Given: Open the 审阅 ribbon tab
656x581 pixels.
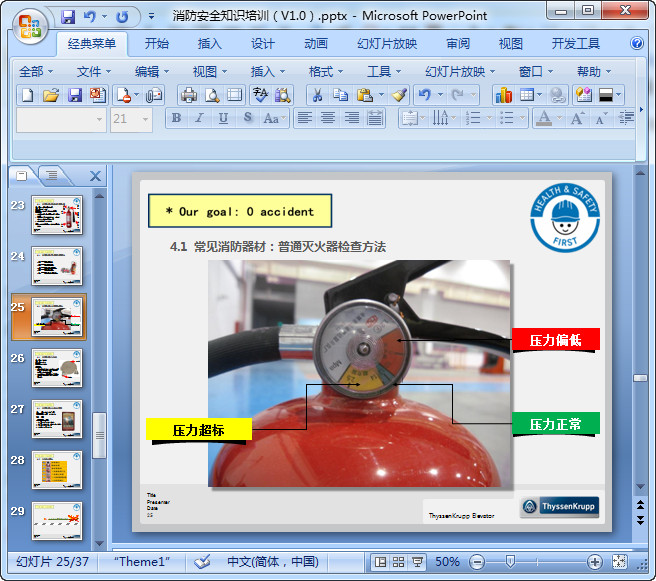Looking at the screenshot, I should [458, 44].
